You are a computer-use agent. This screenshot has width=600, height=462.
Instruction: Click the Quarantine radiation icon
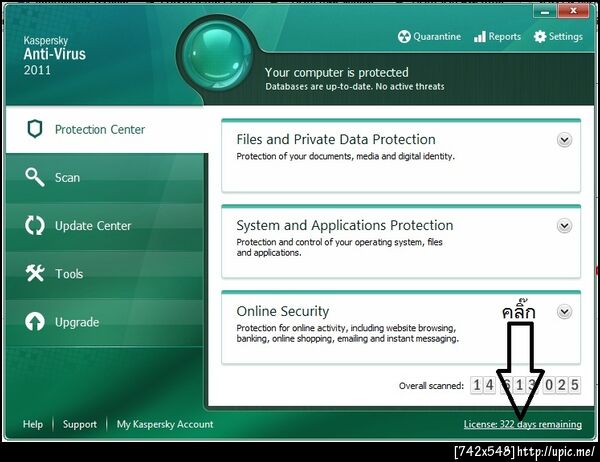click(404, 37)
